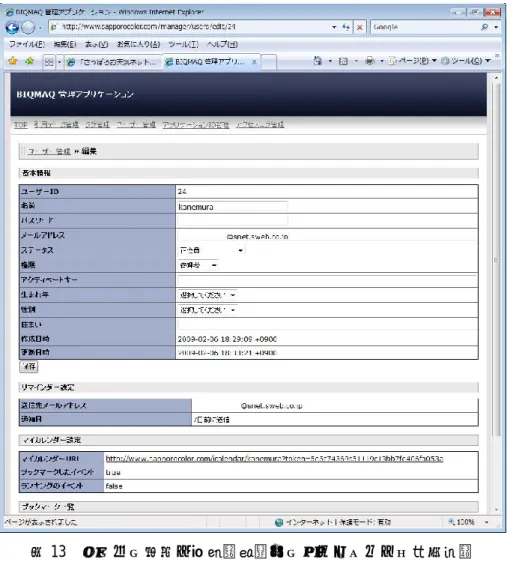The width and height of the screenshot is (507, 565).
Task: Click the Print icon
Action: [370, 61]
